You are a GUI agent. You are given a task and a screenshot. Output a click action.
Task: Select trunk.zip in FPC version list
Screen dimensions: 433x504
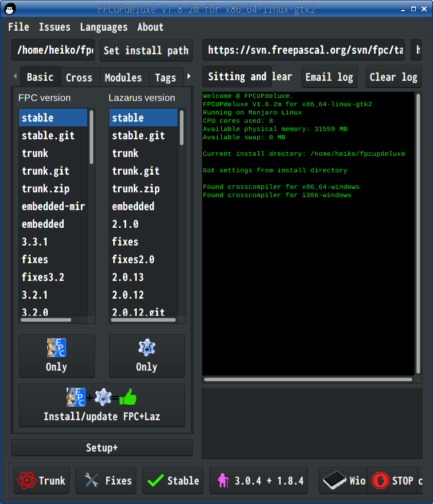coord(53,188)
